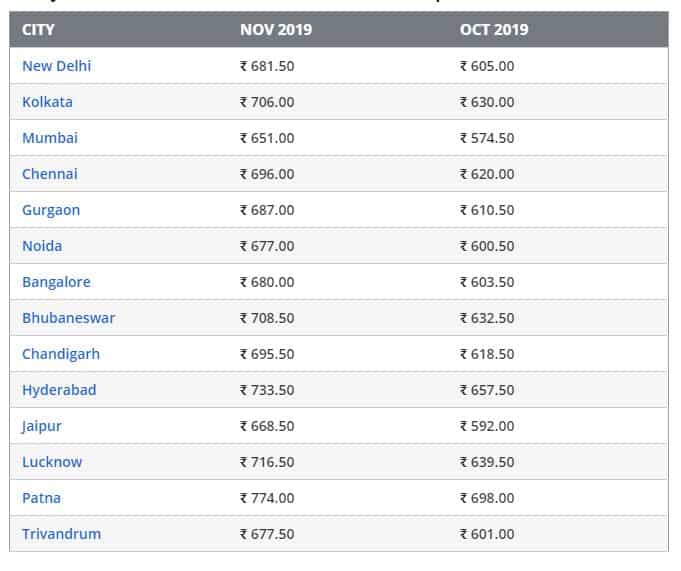681x571 pixels.
Task: Open the Kolkata city link
Action: point(47,102)
